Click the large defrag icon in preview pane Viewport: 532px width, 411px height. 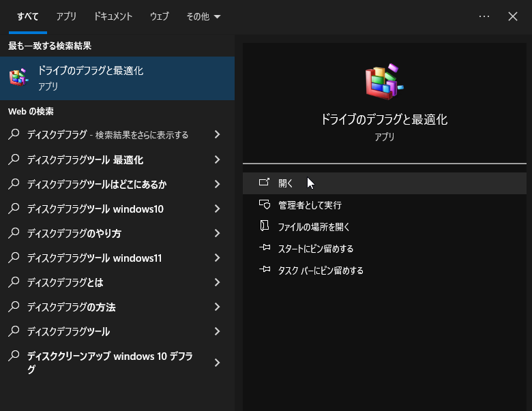[384, 81]
